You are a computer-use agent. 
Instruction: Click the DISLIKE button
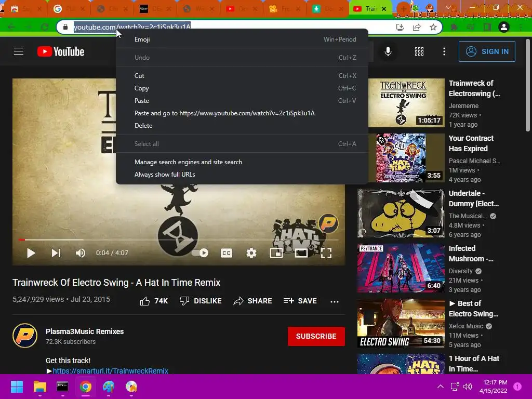click(x=201, y=301)
